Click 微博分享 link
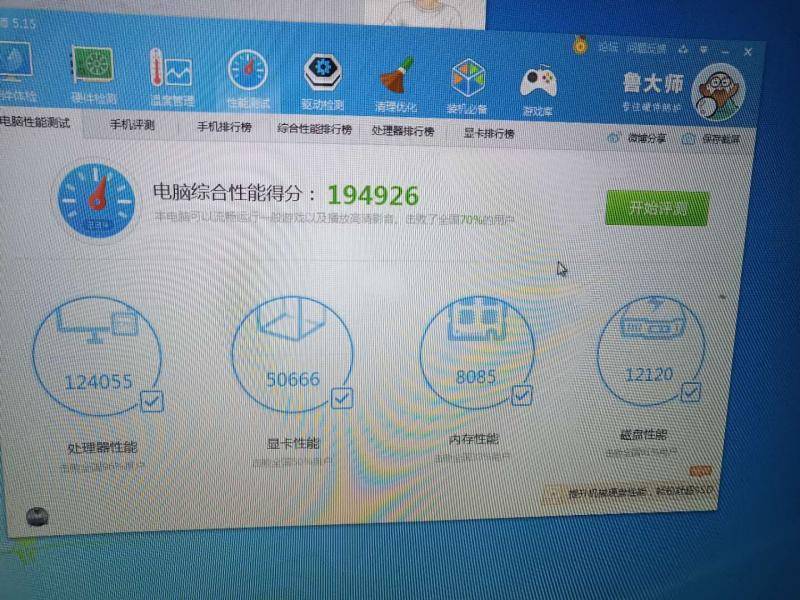 [x=646, y=138]
